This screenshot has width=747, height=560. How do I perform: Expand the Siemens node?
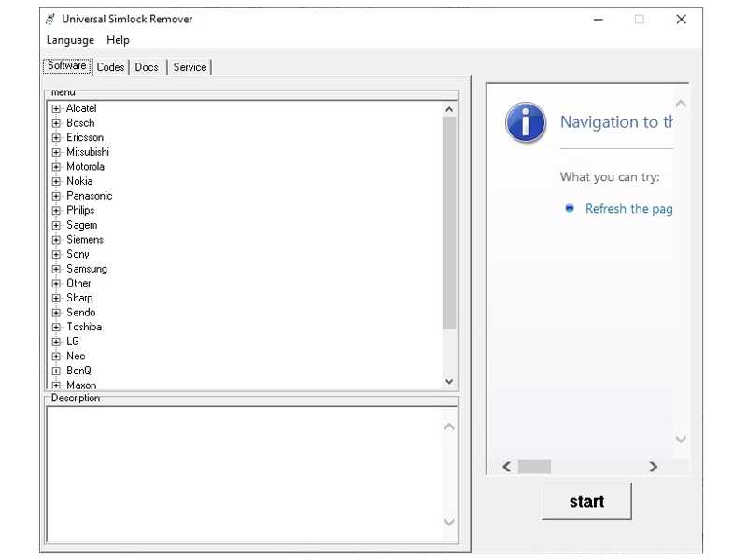pyautogui.click(x=57, y=240)
